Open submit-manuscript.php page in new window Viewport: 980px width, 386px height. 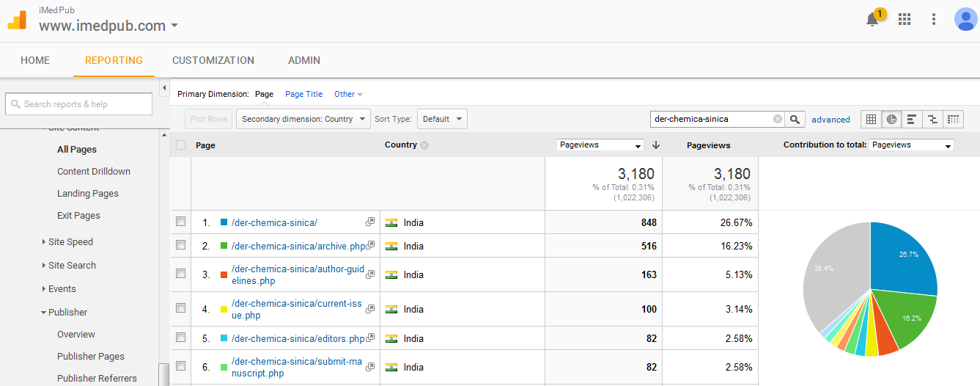point(370,366)
